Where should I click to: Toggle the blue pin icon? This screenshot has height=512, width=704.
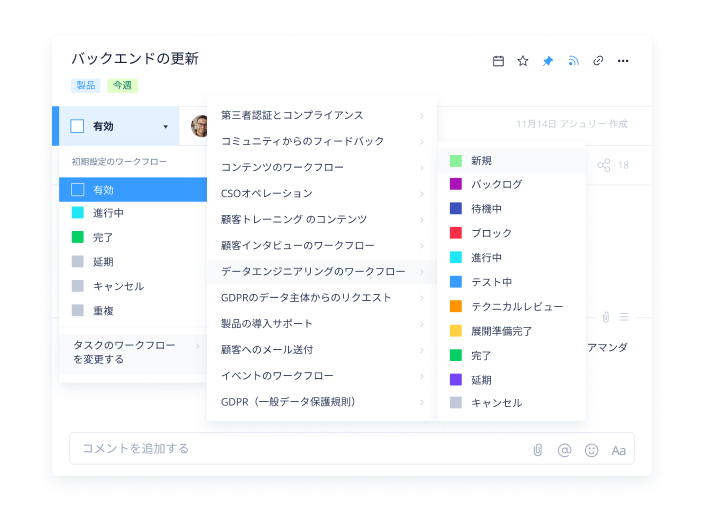tap(548, 61)
